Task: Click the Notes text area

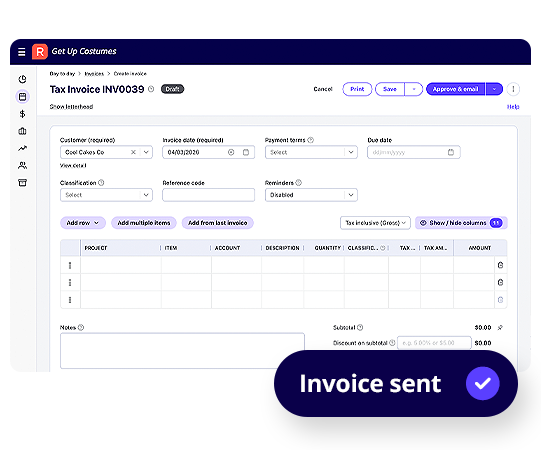Action: click(x=182, y=351)
